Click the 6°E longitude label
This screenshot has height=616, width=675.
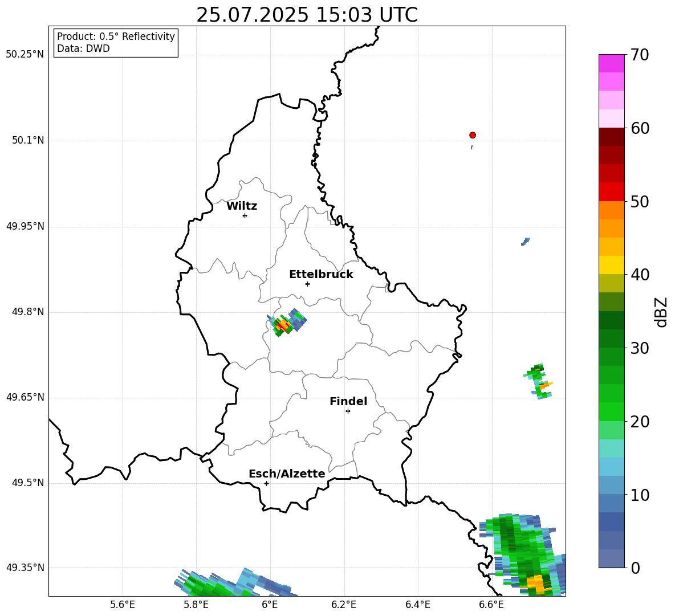pos(270,605)
